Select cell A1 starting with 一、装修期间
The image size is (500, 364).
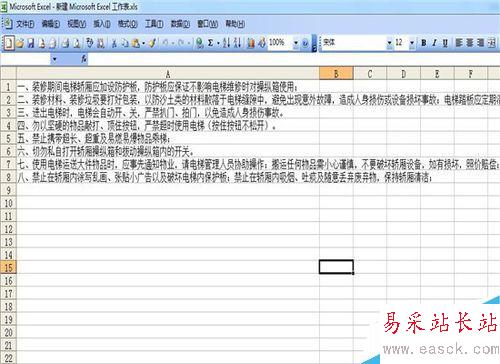point(168,87)
